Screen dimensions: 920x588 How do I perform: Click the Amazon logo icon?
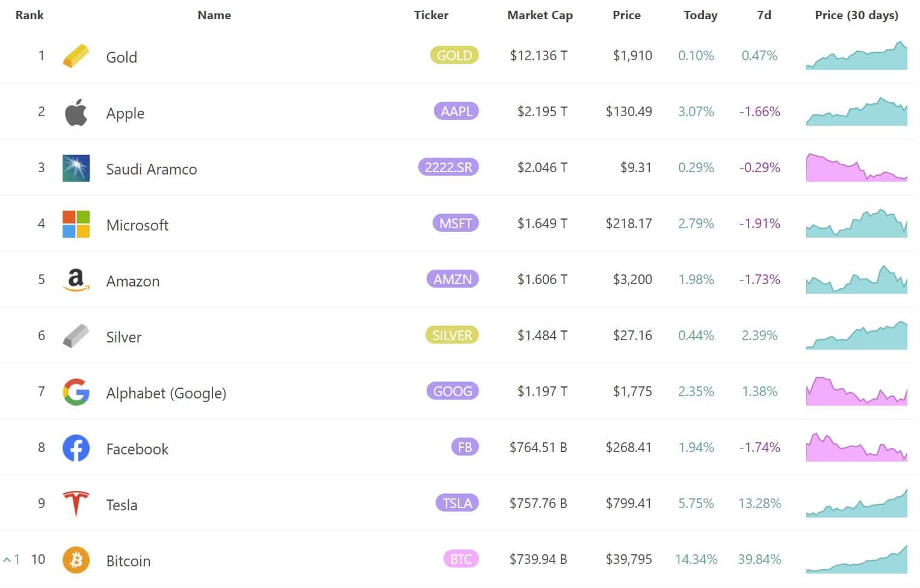click(76, 280)
